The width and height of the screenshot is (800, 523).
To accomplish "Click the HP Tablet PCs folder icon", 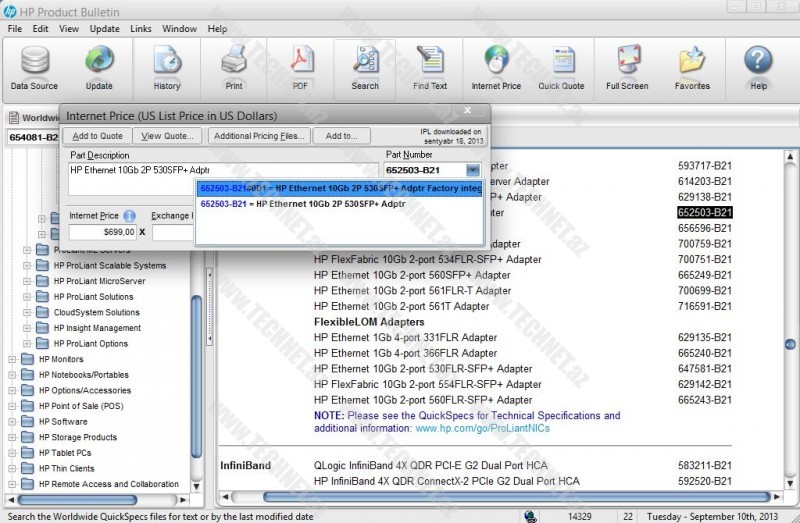I will pyautogui.click(x=28, y=453).
